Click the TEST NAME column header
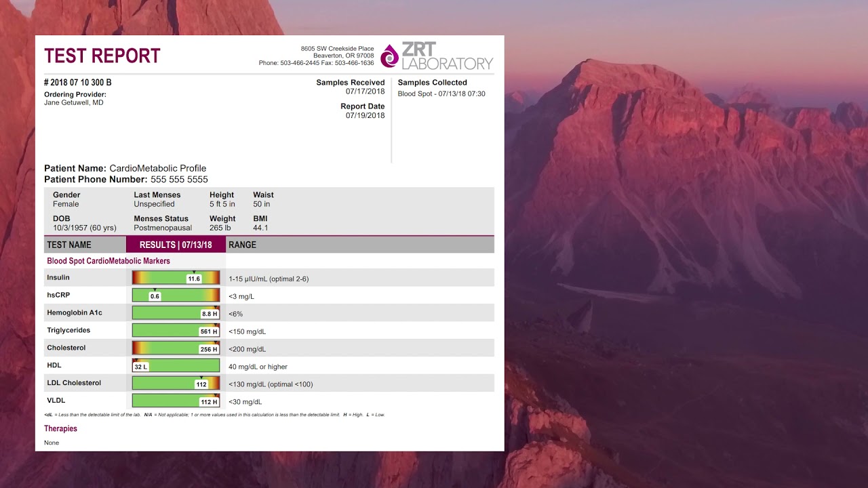This screenshot has width=868, height=488. 68,245
